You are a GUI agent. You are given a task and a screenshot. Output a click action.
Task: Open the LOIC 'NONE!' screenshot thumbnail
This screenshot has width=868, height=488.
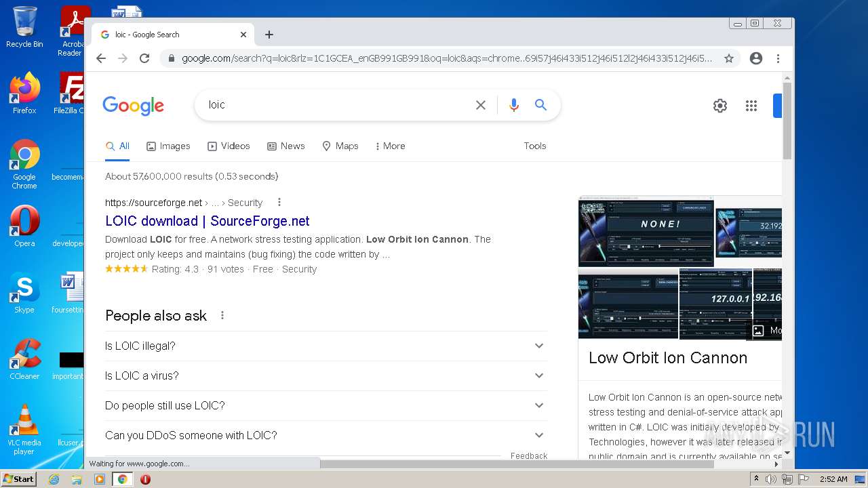pos(646,231)
